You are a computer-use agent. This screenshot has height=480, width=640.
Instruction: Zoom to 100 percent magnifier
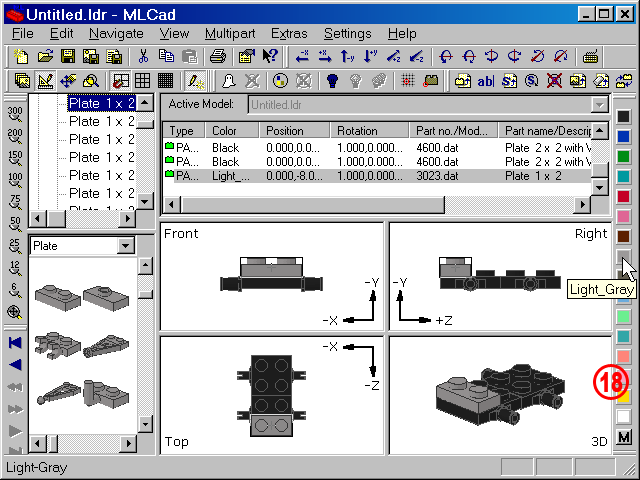(15, 180)
